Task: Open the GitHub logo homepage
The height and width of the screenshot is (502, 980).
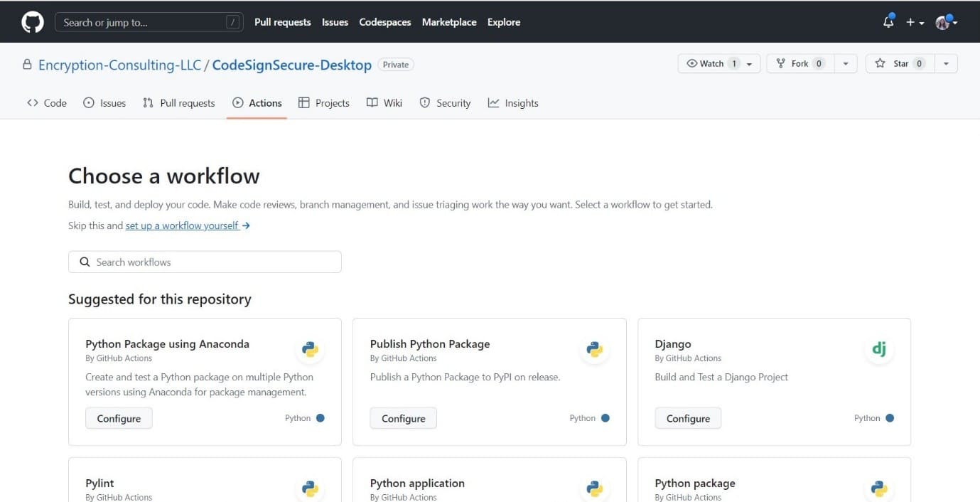Action: 33,22
